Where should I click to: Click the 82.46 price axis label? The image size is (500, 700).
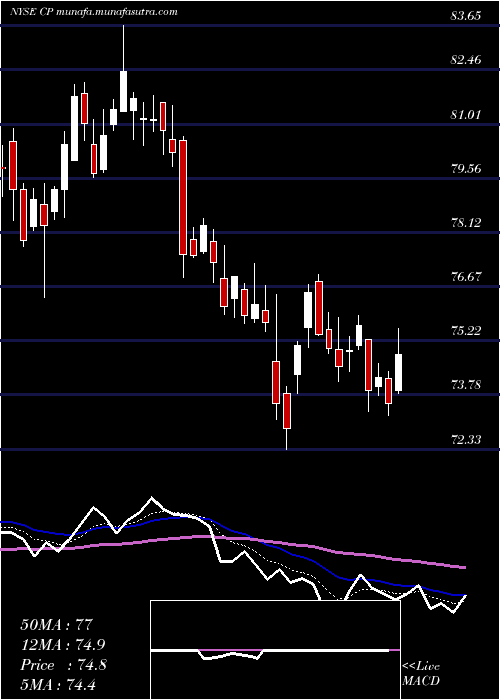pos(465,60)
